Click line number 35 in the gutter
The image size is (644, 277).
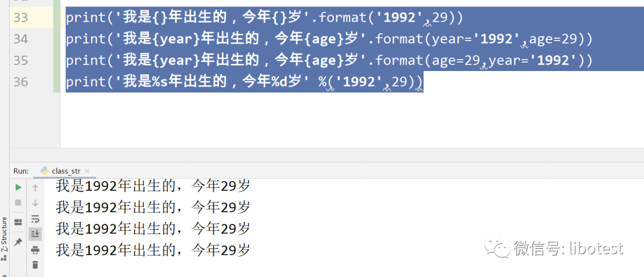[x=21, y=60]
